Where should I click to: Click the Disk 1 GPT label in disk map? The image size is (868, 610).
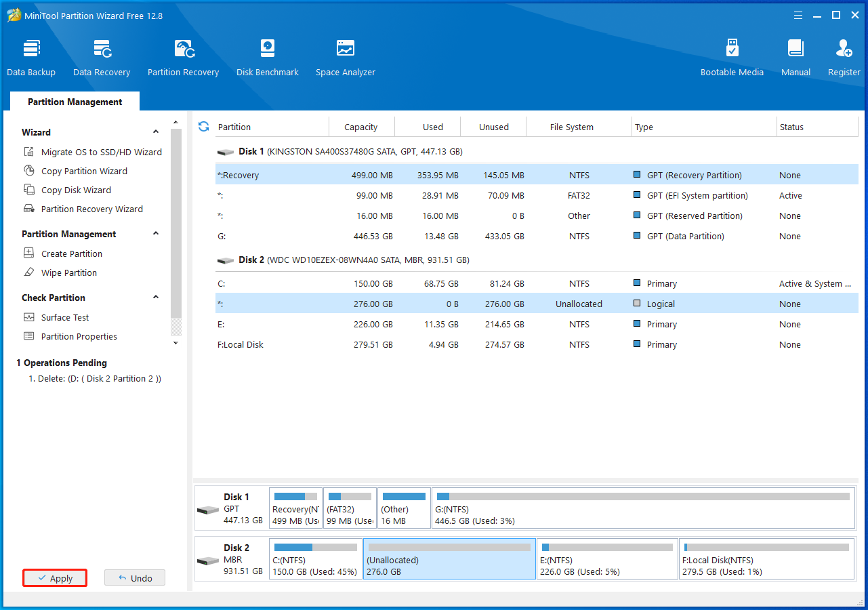(x=231, y=508)
